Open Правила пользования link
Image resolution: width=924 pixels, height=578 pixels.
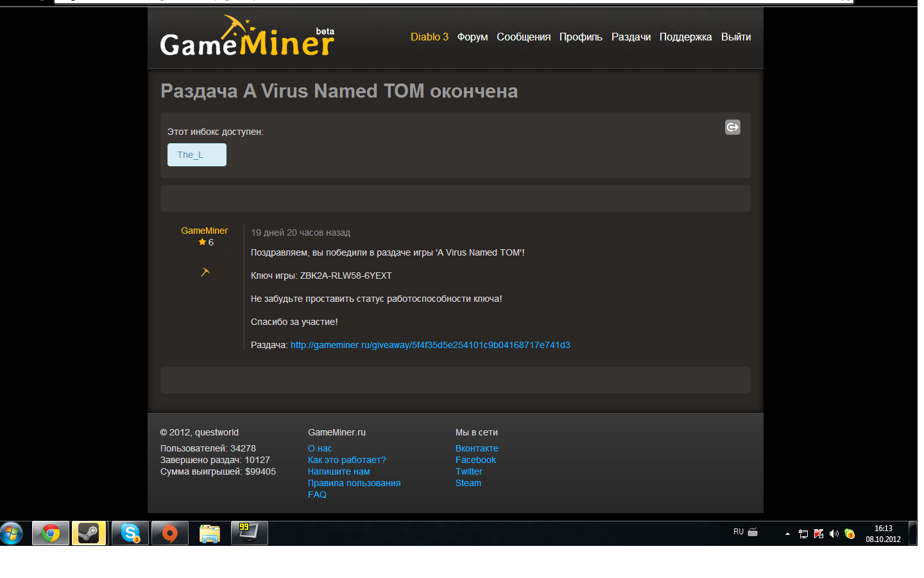354,483
